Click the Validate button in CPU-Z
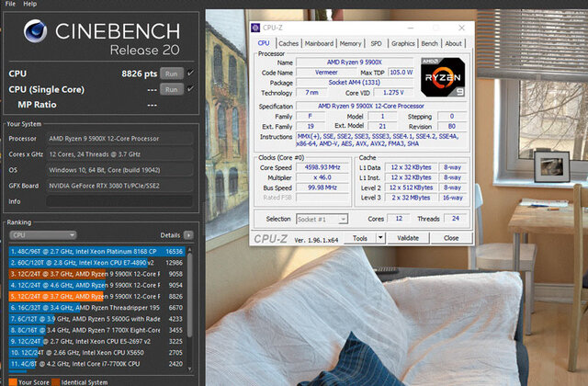This screenshot has width=588, height=386. click(409, 238)
